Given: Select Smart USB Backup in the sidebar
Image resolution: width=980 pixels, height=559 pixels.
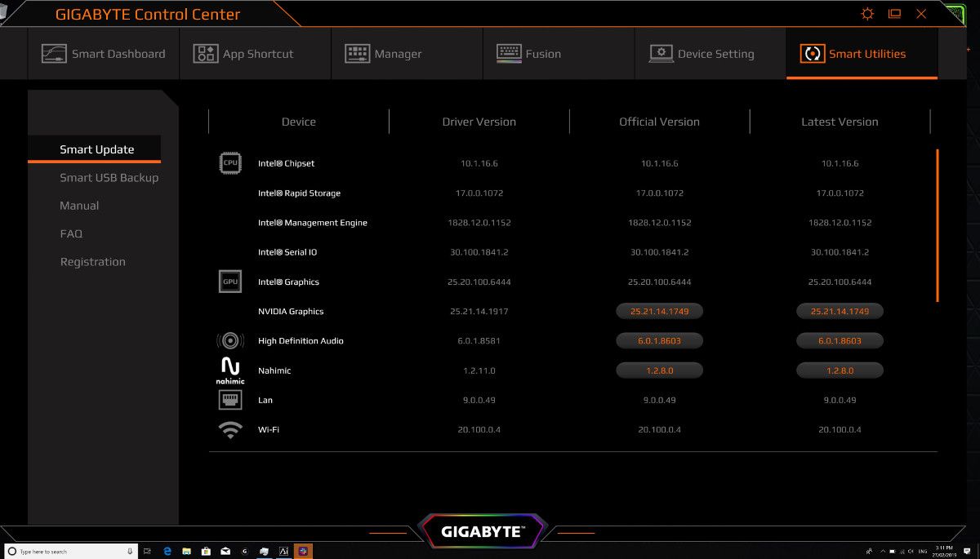Looking at the screenshot, I should click(x=109, y=177).
